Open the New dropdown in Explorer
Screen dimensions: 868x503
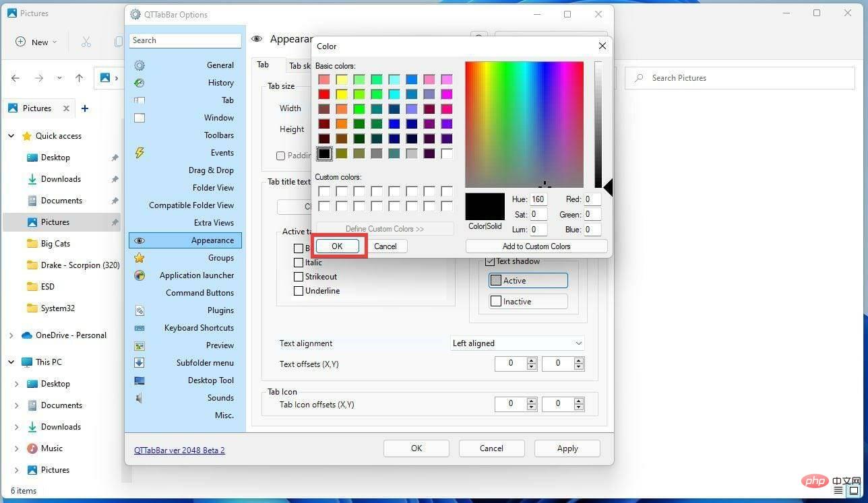tap(36, 42)
